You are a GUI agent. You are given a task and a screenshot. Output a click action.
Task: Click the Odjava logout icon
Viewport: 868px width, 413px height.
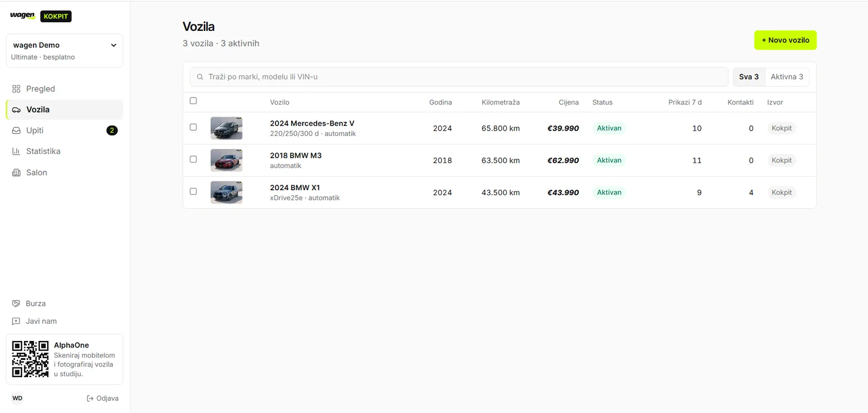point(90,398)
